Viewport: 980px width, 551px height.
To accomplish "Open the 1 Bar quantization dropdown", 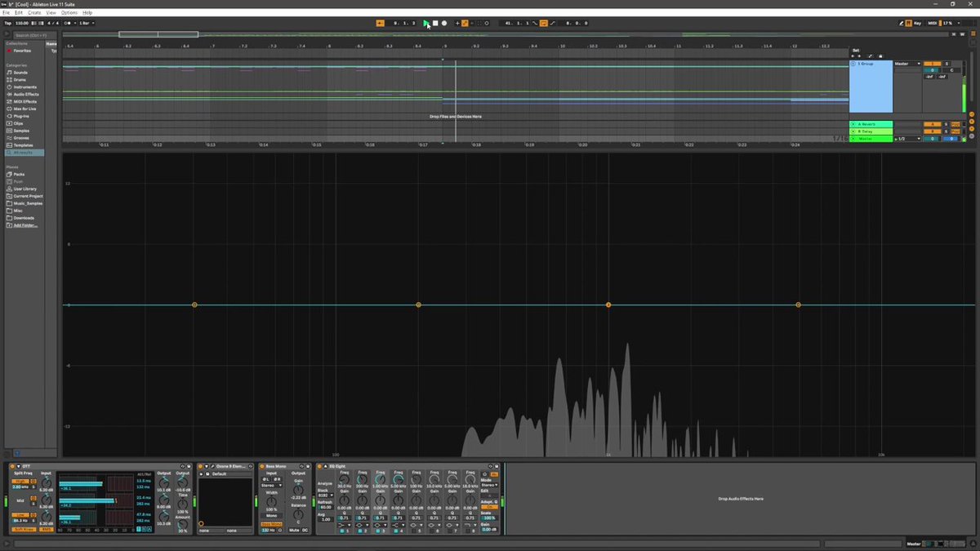I will (86, 23).
